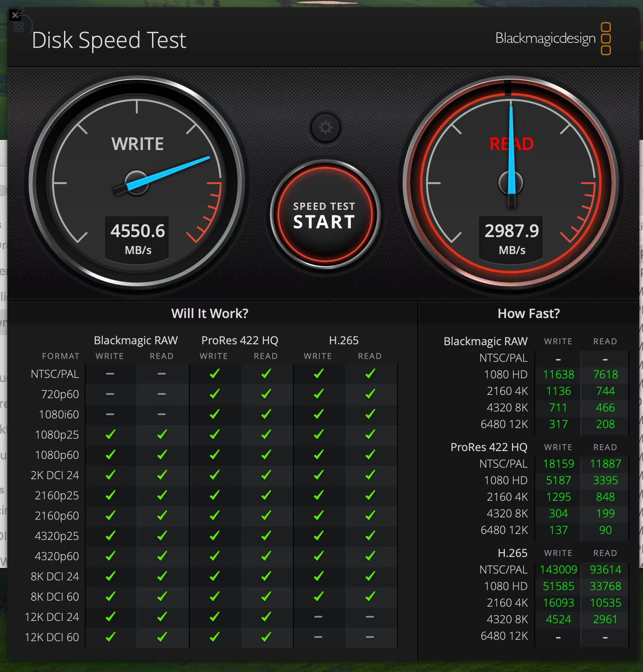Select Blackmagic RAW 4320 8K read value 466

(605, 408)
